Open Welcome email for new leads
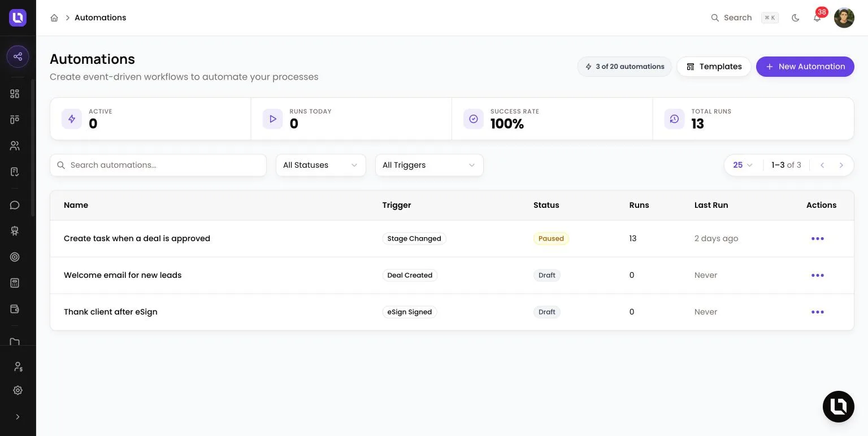This screenshot has height=436, width=868. [123, 275]
